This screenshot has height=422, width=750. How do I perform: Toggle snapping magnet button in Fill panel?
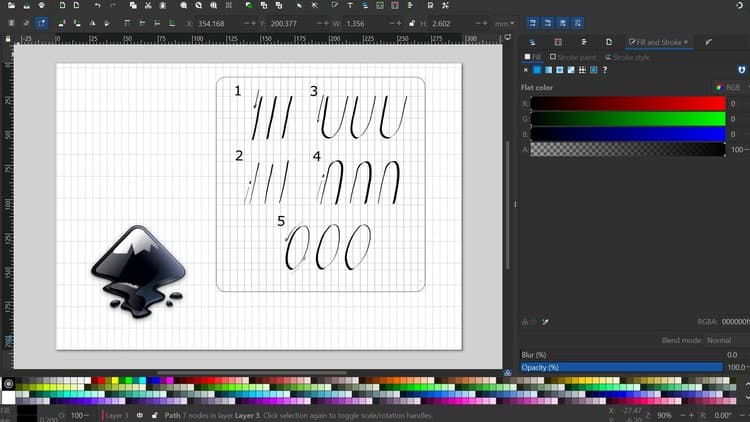pos(741,70)
